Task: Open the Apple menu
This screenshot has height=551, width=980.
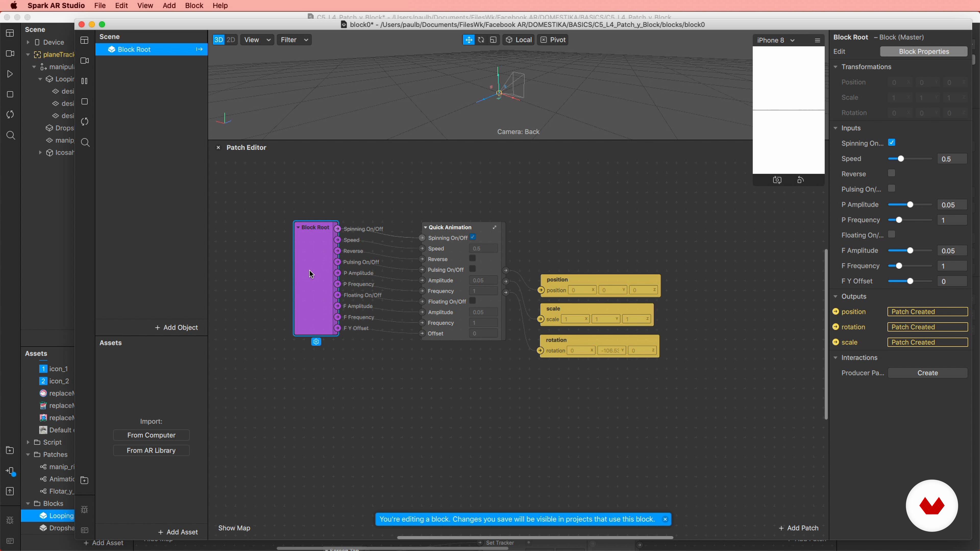Action: (14, 6)
